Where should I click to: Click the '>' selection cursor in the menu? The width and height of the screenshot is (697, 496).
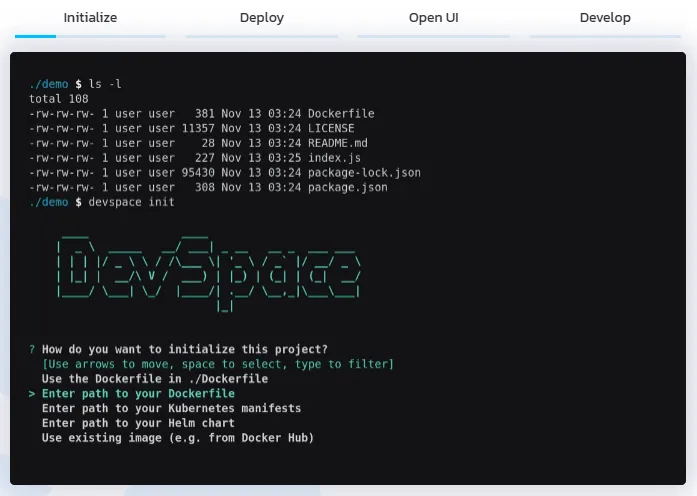pyautogui.click(x=32, y=394)
